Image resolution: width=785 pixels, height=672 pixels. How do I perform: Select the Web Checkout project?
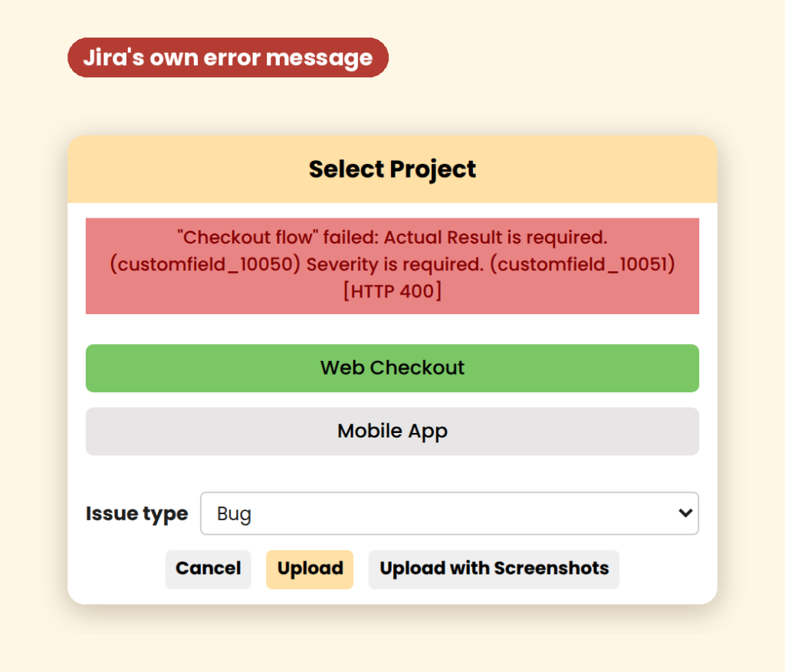(392, 368)
